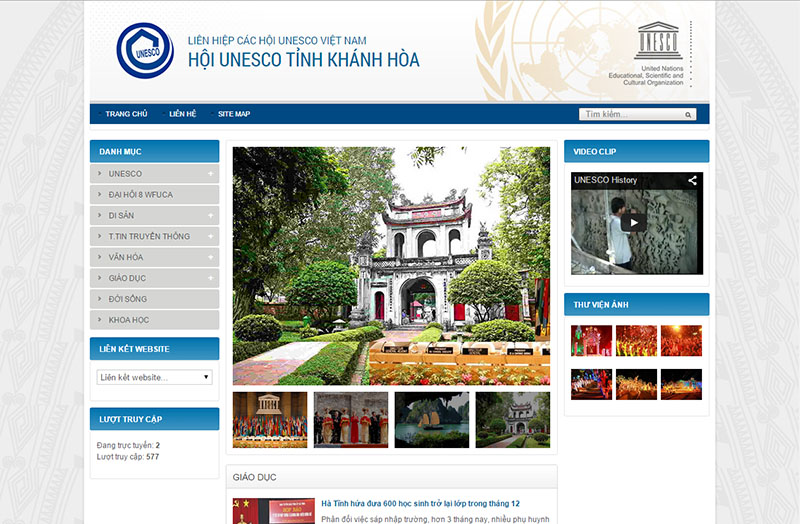Viewport: 800px width, 524px height.
Task: Click the GIÁO DỤC section heading
Action: [255, 478]
